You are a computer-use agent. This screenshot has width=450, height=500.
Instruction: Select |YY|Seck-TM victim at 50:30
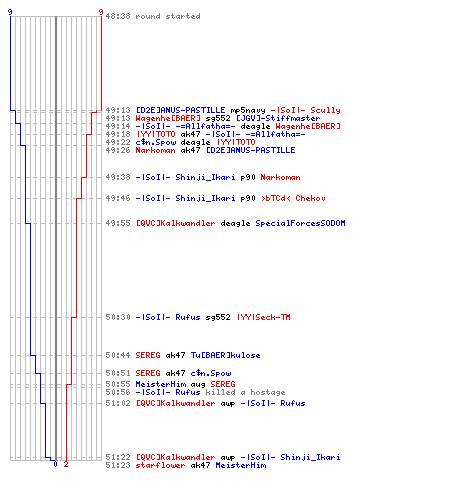coord(263,317)
